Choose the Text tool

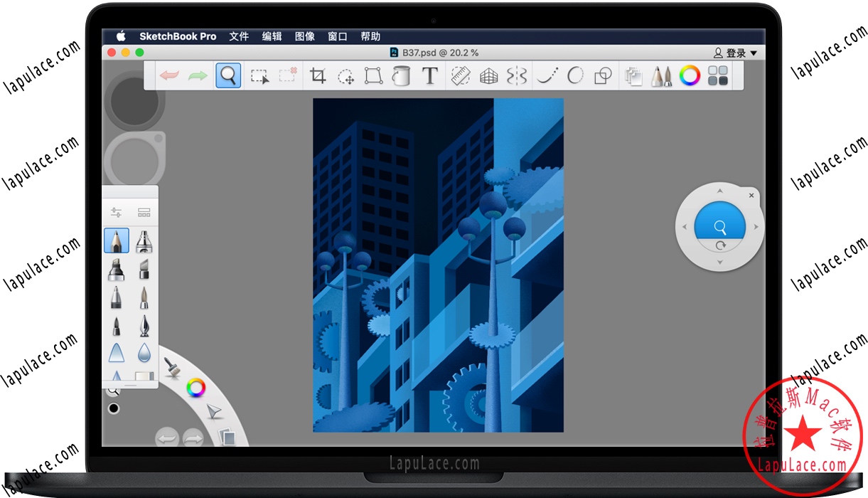pyautogui.click(x=429, y=76)
